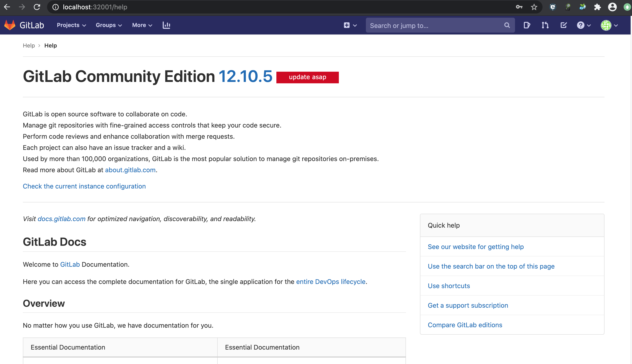This screenshot has height=364, width=632.
Task: Open the Issues icon in navbar
Action: pyautogui.click(x=527, y=25)
